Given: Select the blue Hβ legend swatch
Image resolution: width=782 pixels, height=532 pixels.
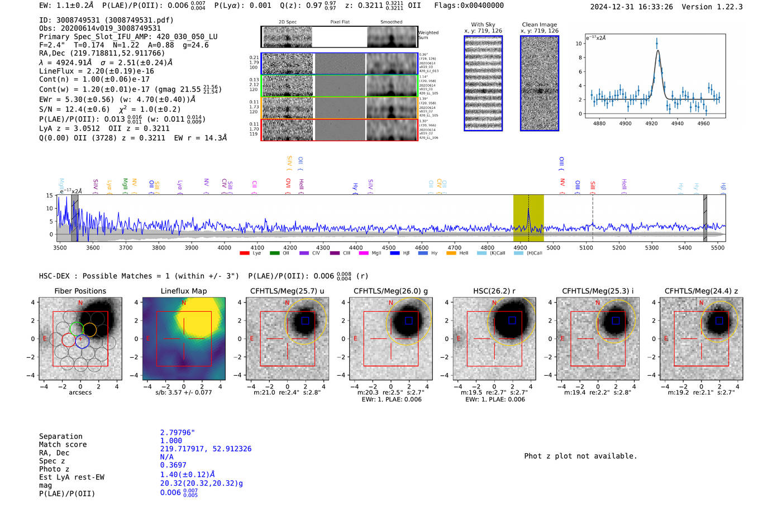Looking at the screenshot, I should point(395,253).
